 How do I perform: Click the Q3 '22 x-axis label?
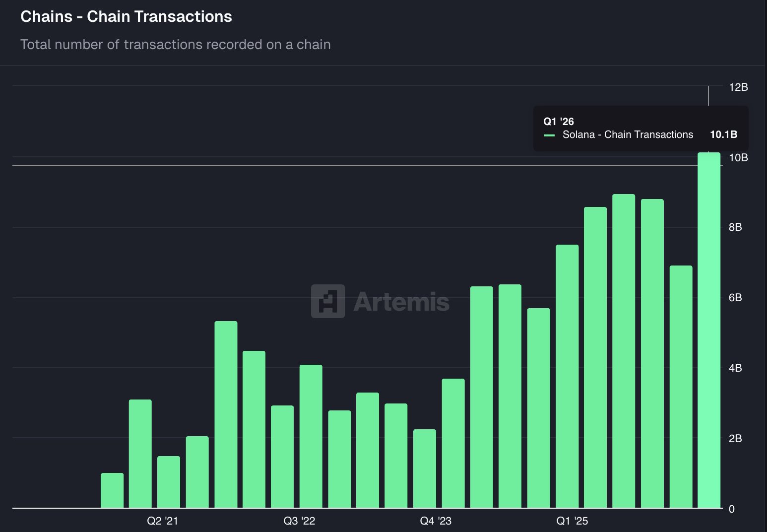click(299, 521)
